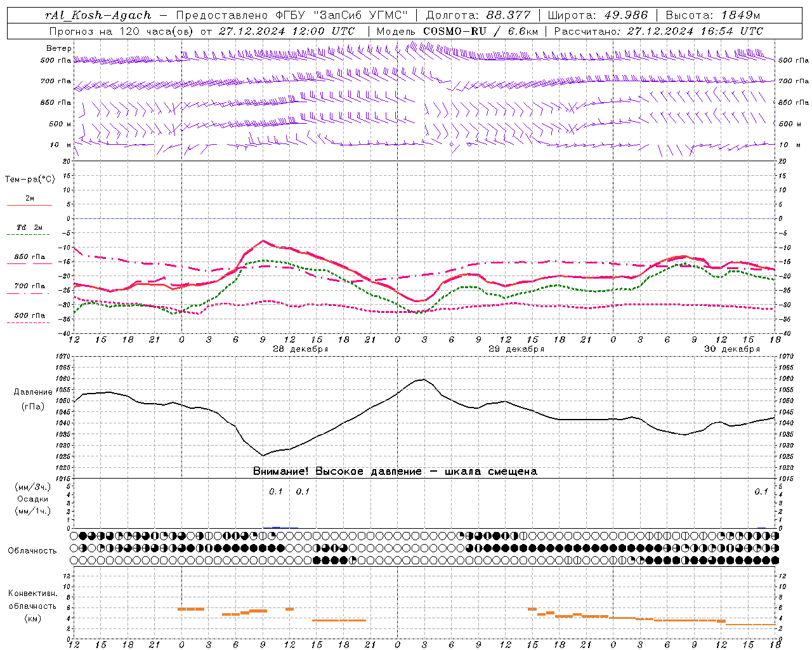Click the '10 м' wind level label on left
Viewport: 812px width, 650px height.
(61, 145)
